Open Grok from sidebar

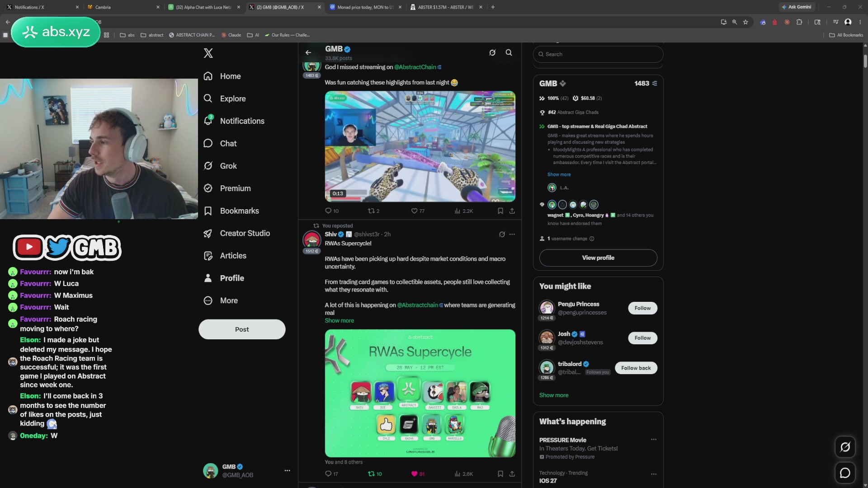[220, 166]
